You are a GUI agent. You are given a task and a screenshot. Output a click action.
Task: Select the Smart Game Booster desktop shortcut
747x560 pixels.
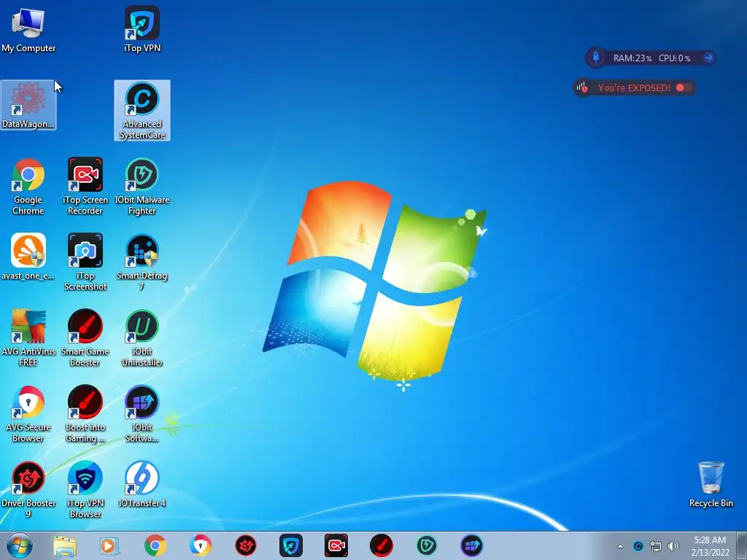coord(85,338)
